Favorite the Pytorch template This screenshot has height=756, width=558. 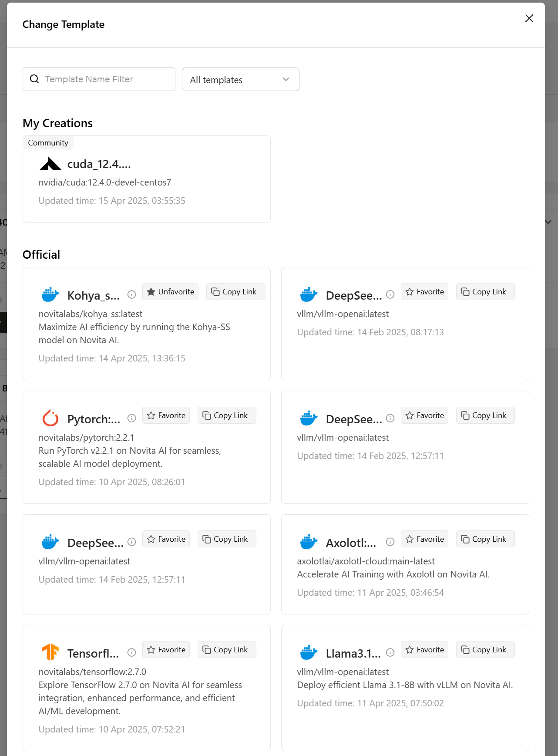(166, 415)
